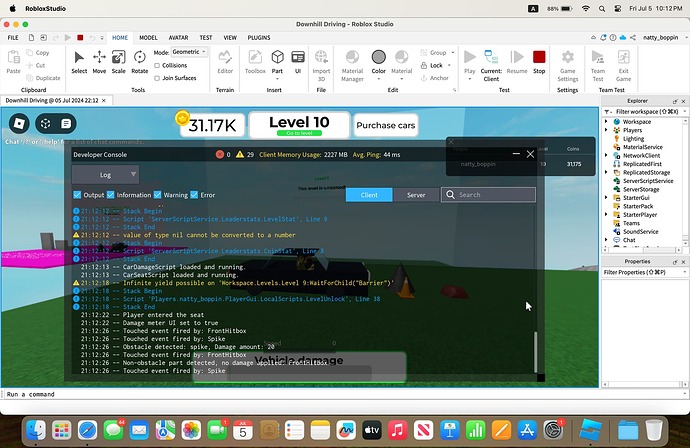Viewport: 690px width, 448px height.
Task: Select ServerScriptService in Explorer
Action: click(648, 181)
